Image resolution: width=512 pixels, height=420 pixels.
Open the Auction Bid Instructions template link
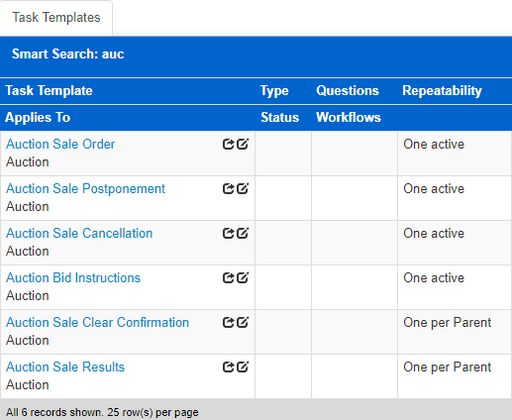[73, 277]
